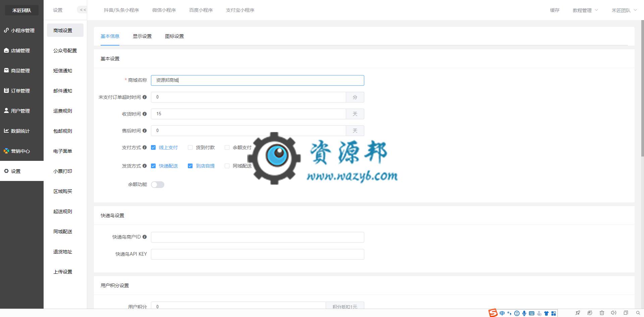Click the rocket accelerate icon in status bar
Viewport: 644px width, 317px height.
578,313
